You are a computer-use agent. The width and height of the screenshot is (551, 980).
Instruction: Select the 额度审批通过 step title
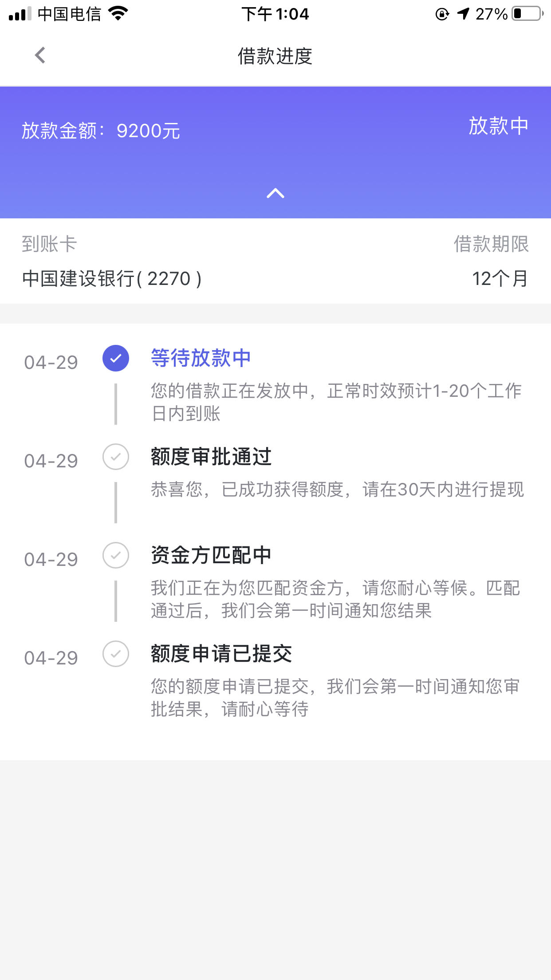click(211, 456)
